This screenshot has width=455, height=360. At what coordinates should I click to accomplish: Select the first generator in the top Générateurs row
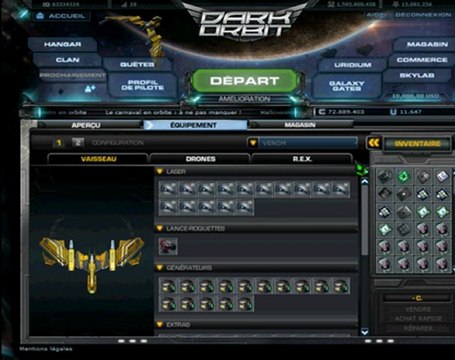(x=168, y=286)
